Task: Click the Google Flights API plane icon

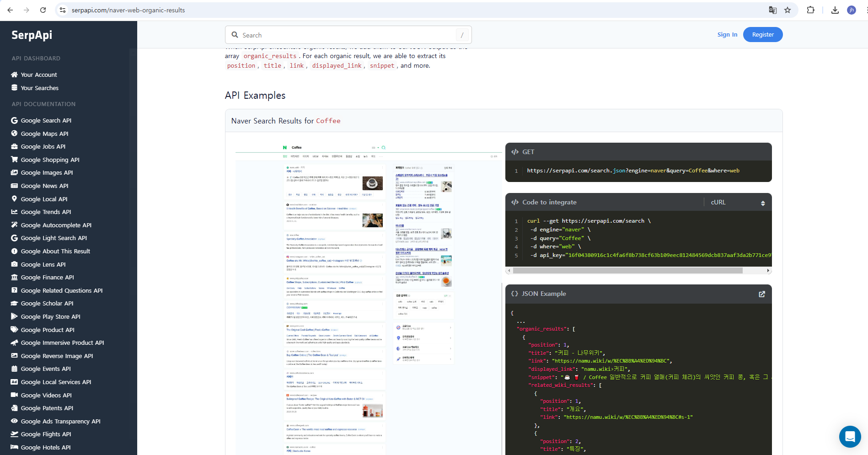Action: 15,434
